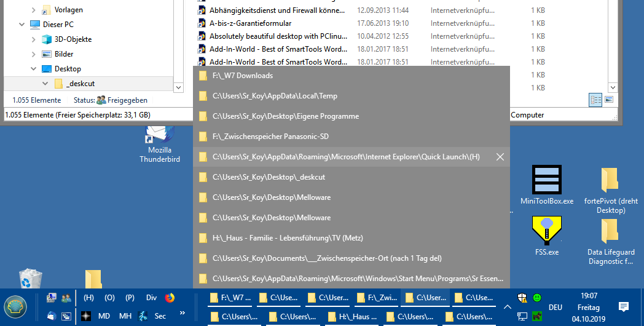Select the FSS.exe desktop icon
Screen dimensions: 644x326
[547, 236]
